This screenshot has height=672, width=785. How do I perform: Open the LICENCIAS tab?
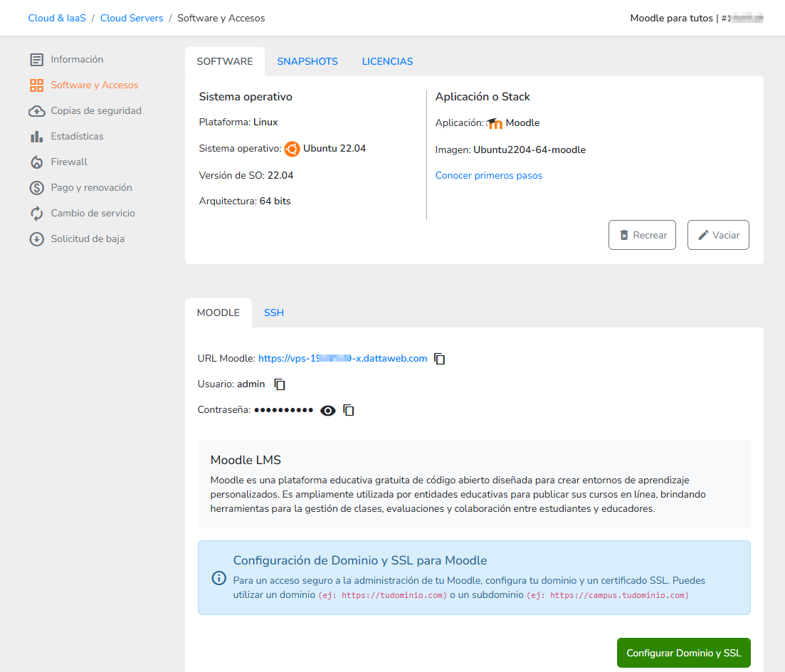click(387, 62)
